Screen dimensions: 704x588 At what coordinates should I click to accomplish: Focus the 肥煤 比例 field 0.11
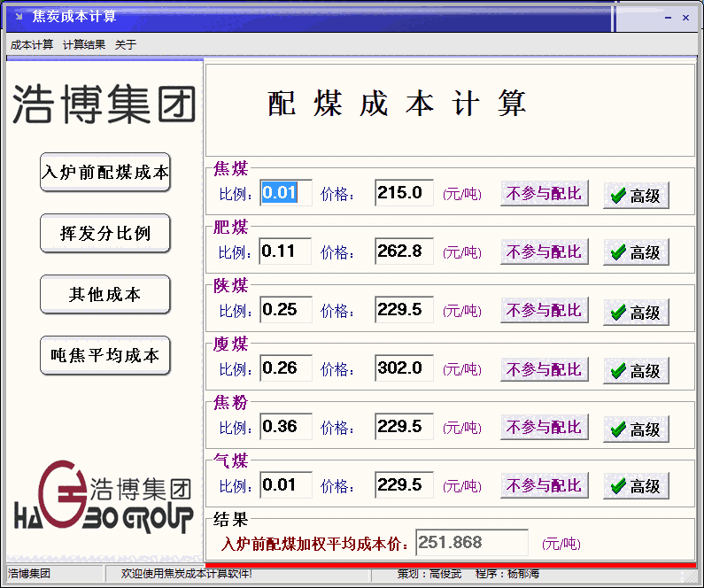(x=285, y=251)
